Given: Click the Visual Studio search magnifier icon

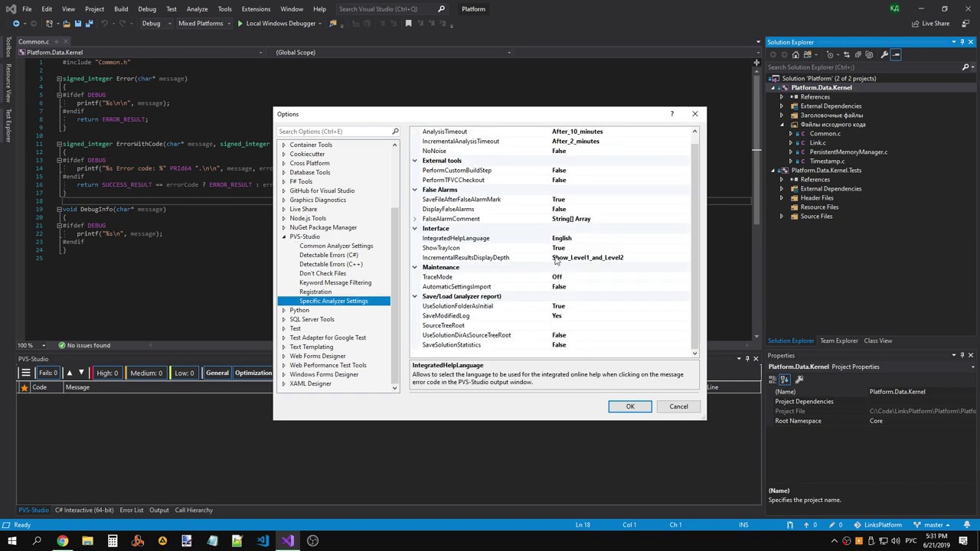Looking at the screenshot, I should coord(441,9).
